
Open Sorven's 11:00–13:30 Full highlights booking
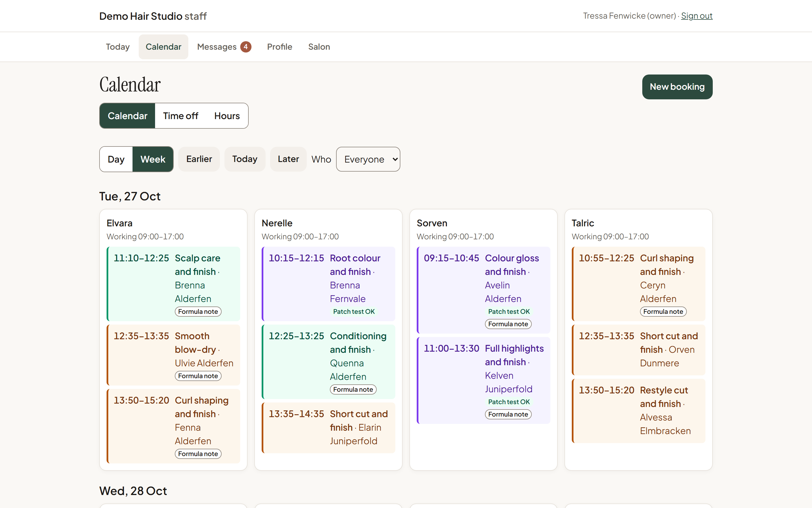[484, 380]
